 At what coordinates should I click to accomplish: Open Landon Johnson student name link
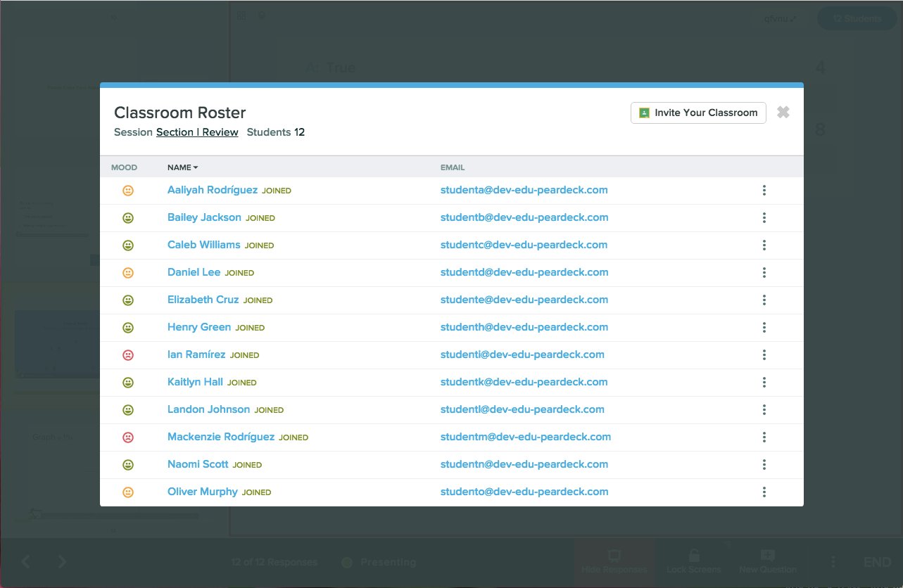coord(208,409)
